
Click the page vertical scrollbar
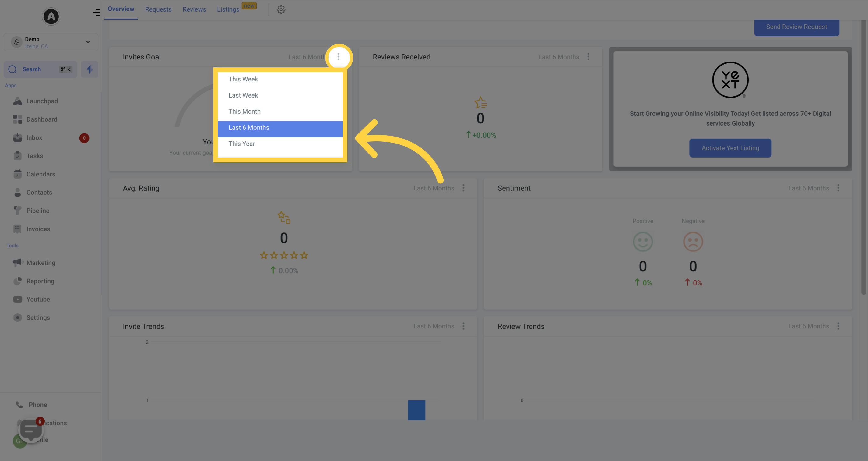click(x=863, y=157)
